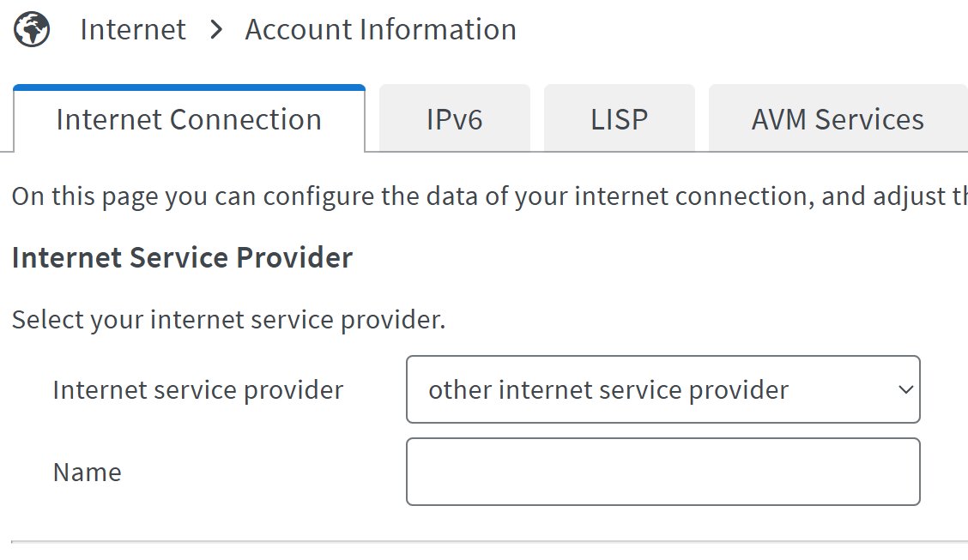Screen dimensions: 968x560
Task: Click the 'Name' field label
Action: click(87, 473)
